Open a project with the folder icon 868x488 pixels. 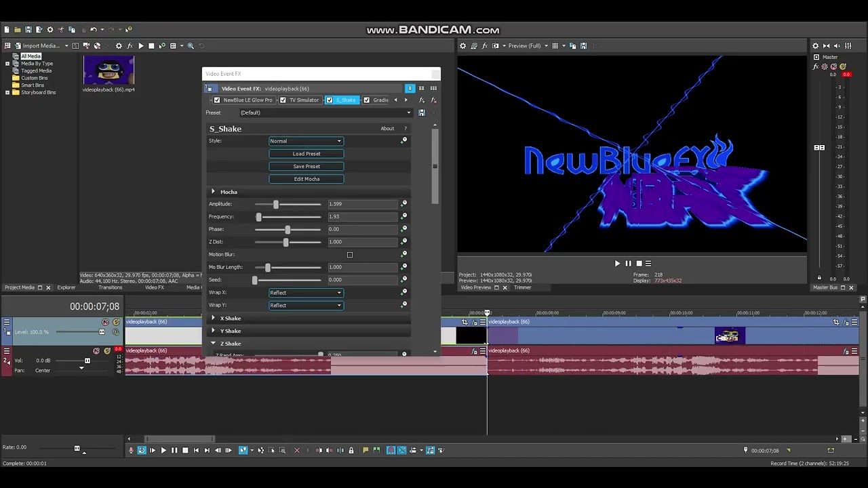coord(18,30)
